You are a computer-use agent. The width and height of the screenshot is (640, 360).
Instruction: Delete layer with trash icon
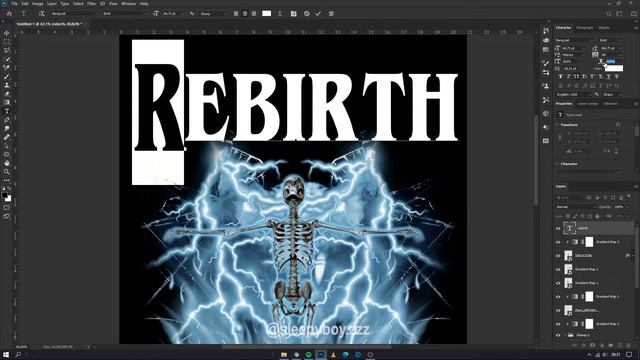[629, 345]
